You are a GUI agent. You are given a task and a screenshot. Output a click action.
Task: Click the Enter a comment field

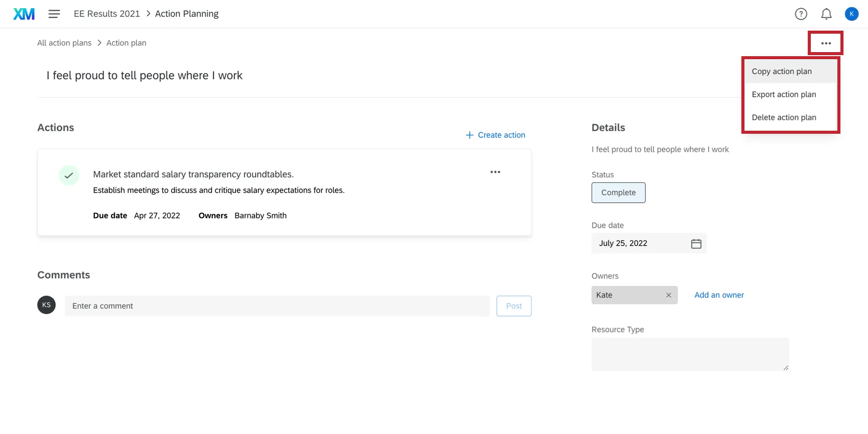(277, 306)
